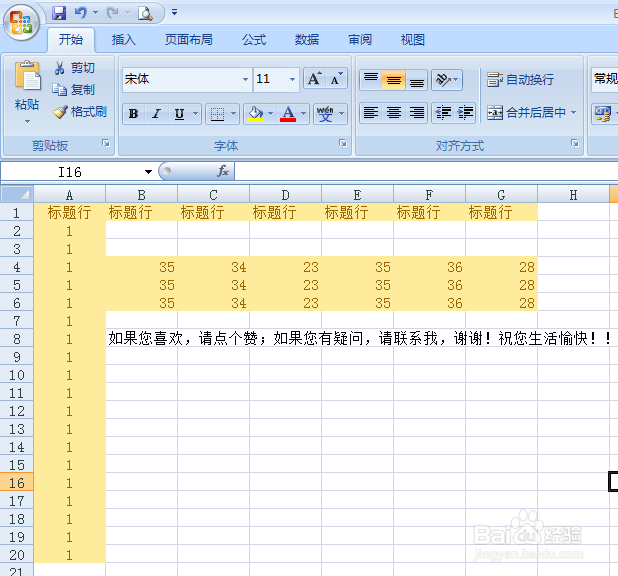Cut the selection with 剪切
Screen dimensions: 618x576
74,68
